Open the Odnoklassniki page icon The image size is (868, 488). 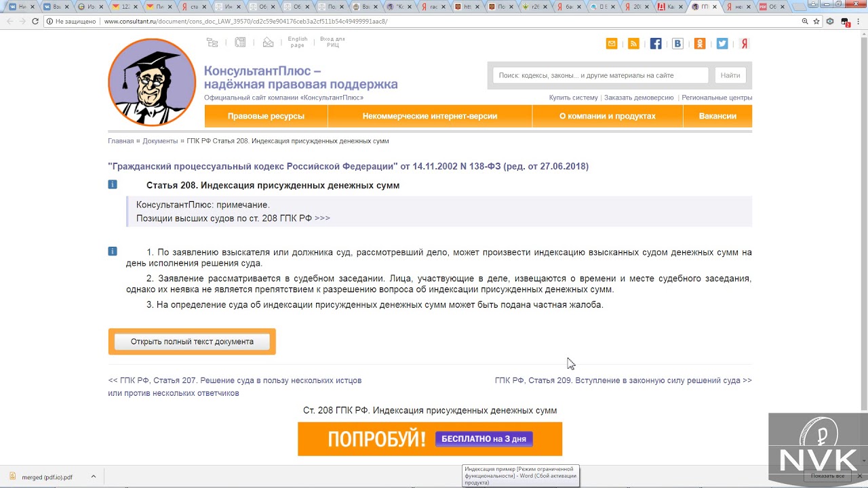tap(700, 43)
